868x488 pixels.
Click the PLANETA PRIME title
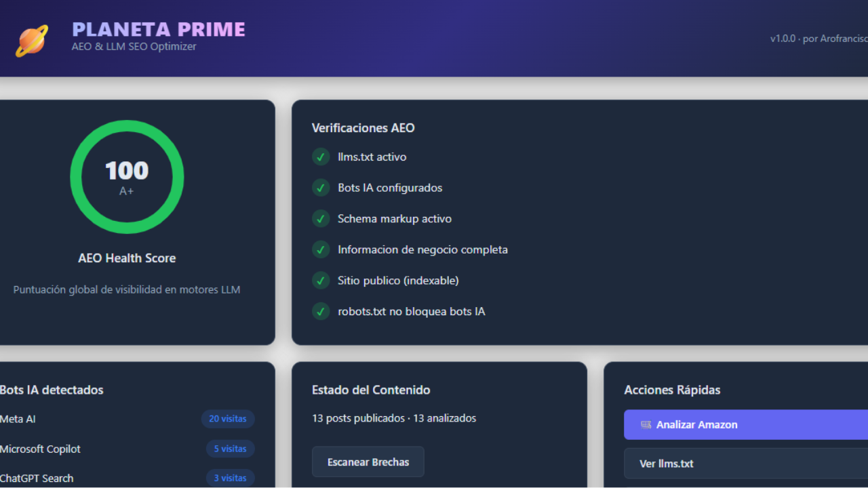click(x=159, y=29)
